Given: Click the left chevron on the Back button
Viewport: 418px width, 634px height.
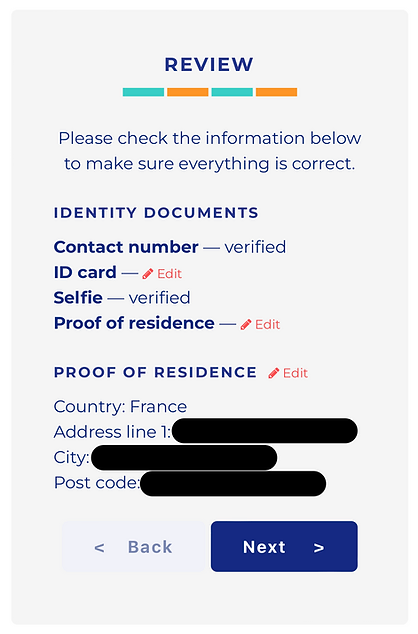Looking at the screenshot, I should coord(99,548).
